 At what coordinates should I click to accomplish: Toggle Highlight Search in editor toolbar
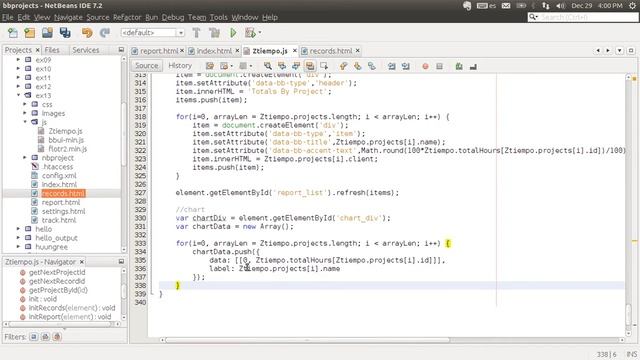coord(310,66)
